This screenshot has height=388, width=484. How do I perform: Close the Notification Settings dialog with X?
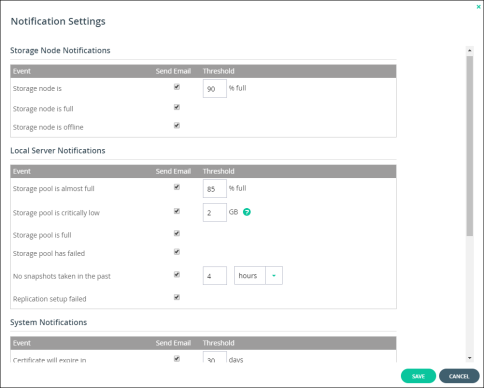click(479, 6)
